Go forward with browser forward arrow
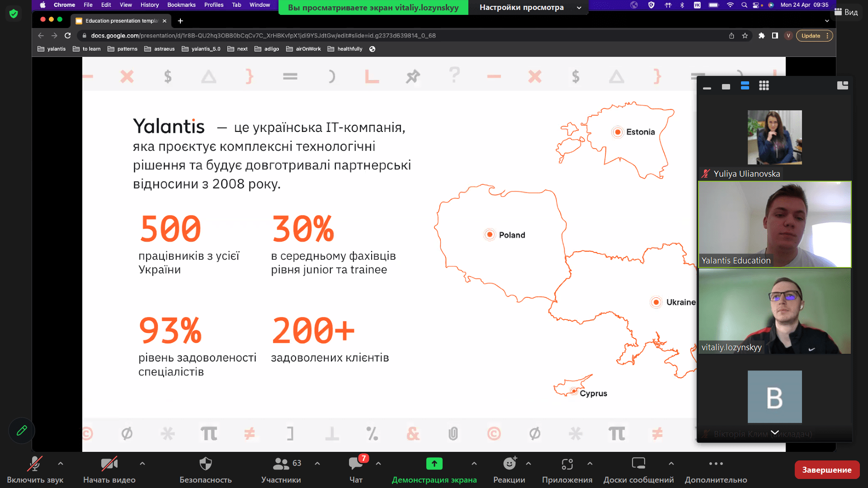This screenshot has width=868, height=488. coord(54,36)
